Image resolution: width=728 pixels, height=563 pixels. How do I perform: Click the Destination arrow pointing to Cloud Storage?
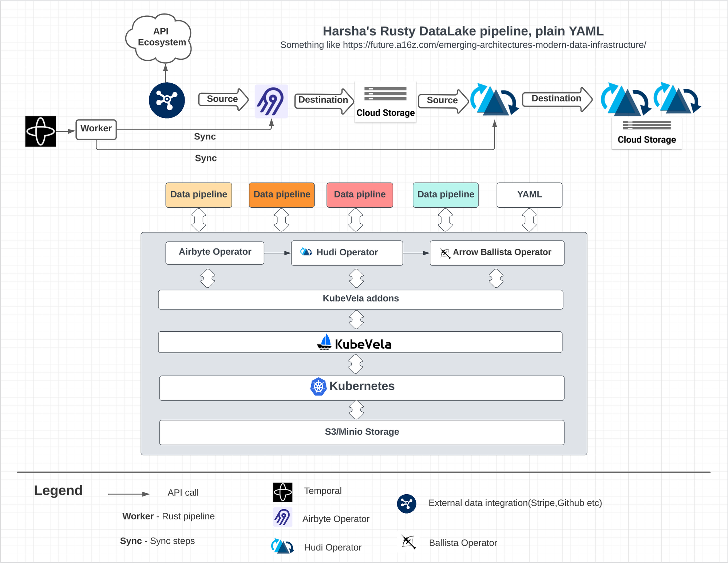(324, 101)
